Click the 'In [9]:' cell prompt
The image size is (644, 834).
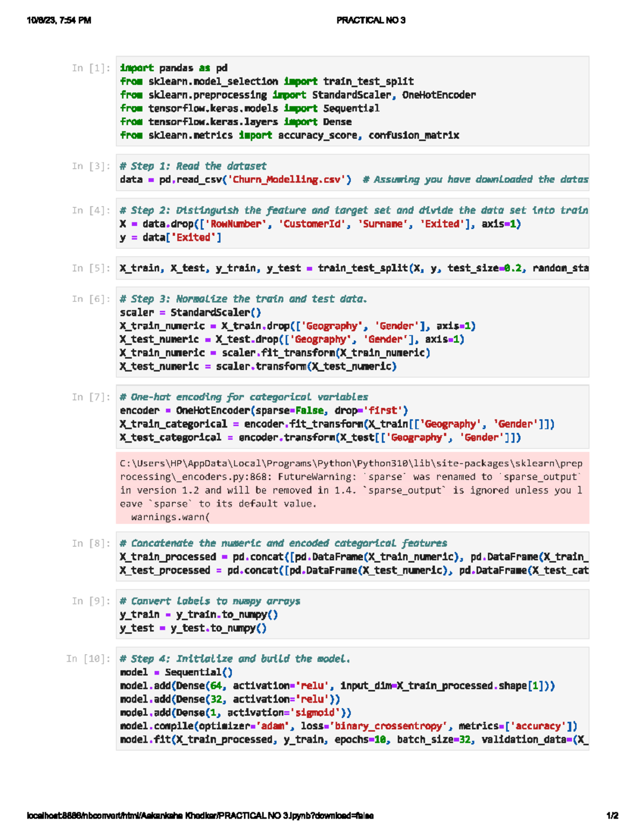click(x=91, y=601)
